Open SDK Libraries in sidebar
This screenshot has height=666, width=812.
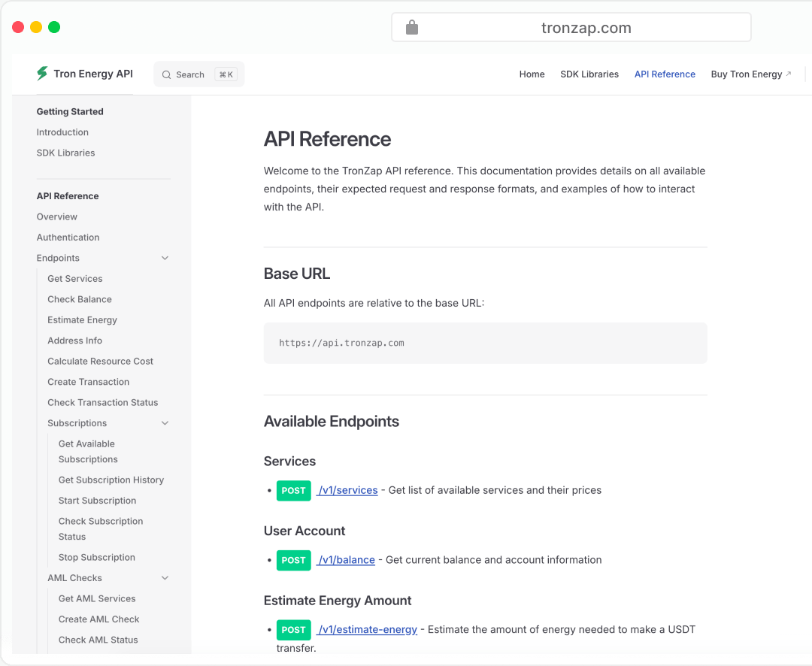65,153
